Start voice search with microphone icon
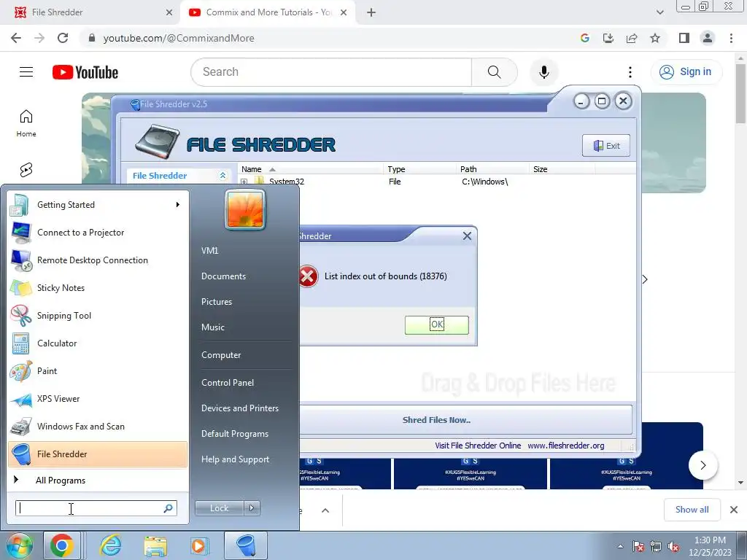The image size is (747, 560). click(544, 72)
